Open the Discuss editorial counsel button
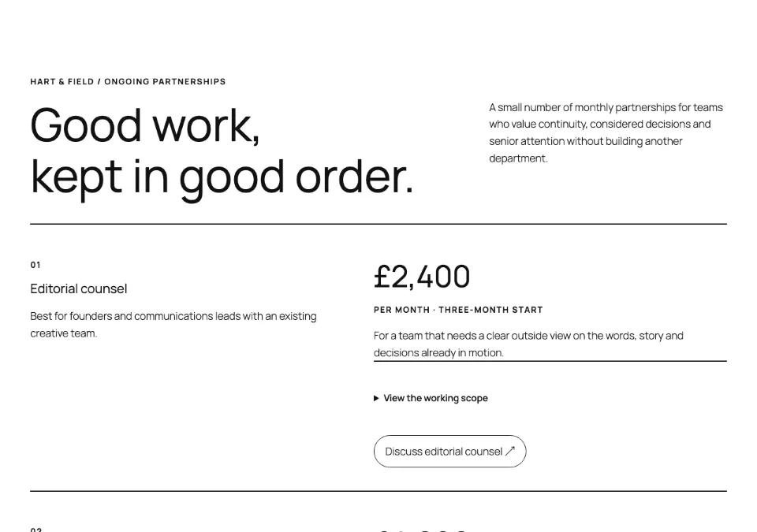Screen dimensions: 757x532 (x=449, y=452)
